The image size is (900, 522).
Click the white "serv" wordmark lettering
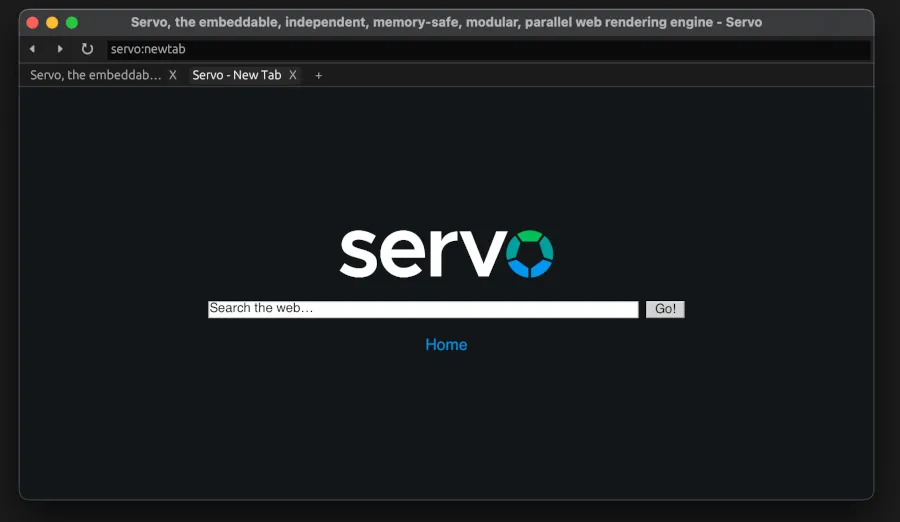click(418, 256)
